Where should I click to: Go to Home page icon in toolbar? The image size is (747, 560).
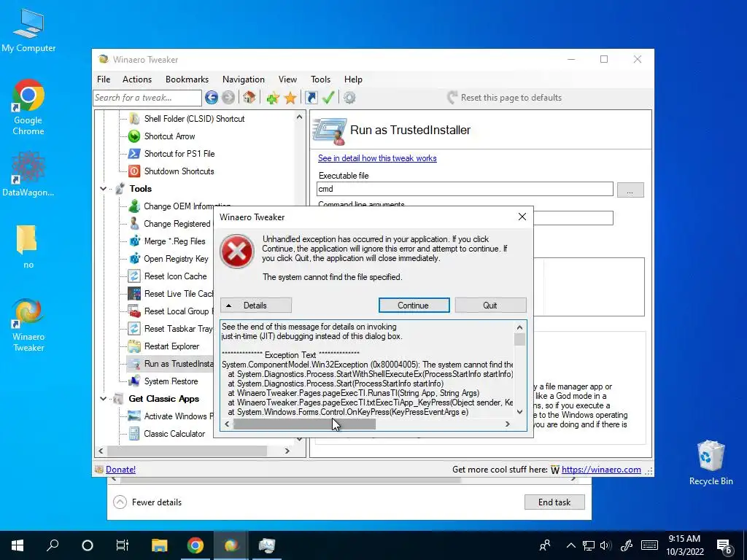click(x=249, y=98)
